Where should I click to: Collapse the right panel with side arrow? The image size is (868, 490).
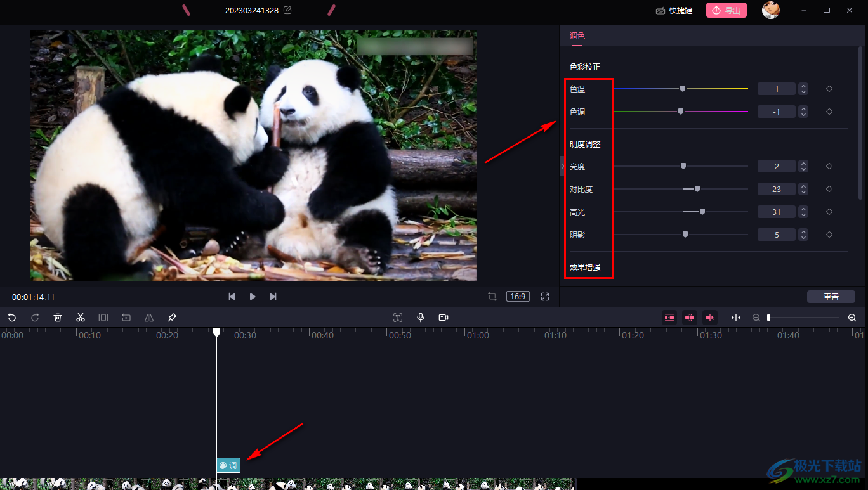pyautogui.click(x=562, y=166)
